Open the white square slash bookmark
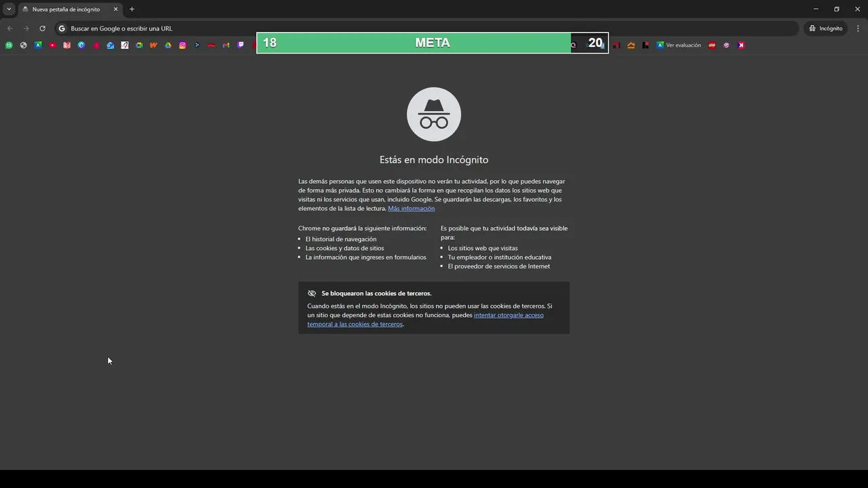 coord(125,45)
